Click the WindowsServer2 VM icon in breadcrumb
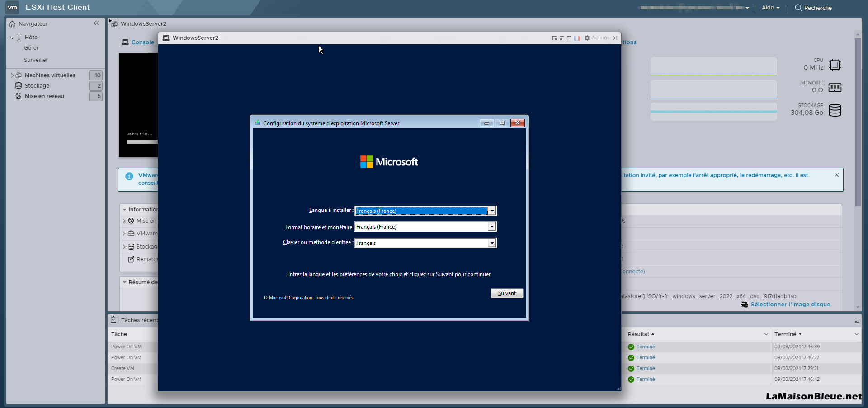This screenshot has width=868, height=408. pyautogui.click(x=113, y=23)
